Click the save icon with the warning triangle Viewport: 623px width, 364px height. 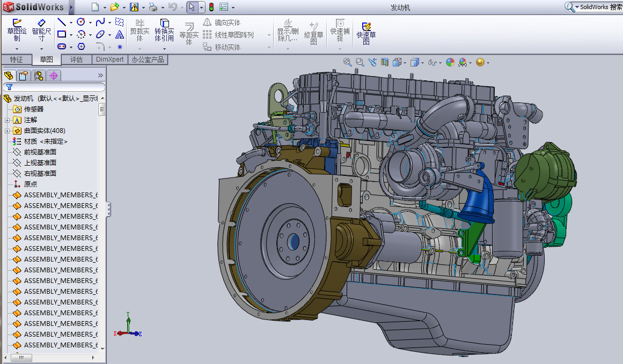(134, 7)
